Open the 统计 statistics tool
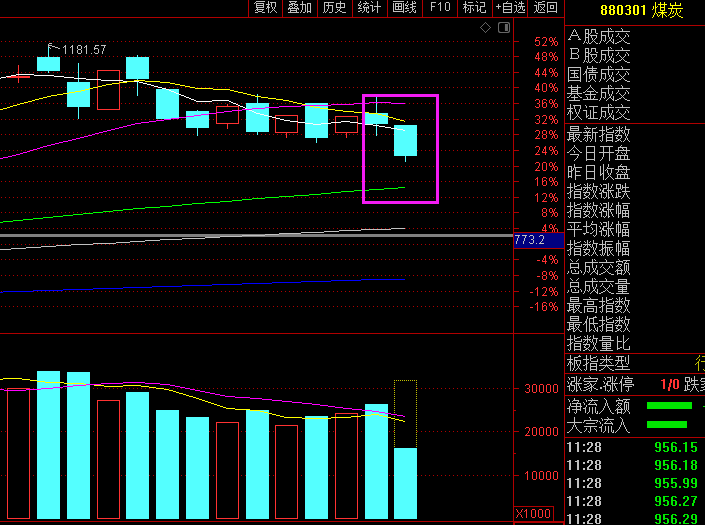This screenshot has height=525, width=705. point(370,8)
